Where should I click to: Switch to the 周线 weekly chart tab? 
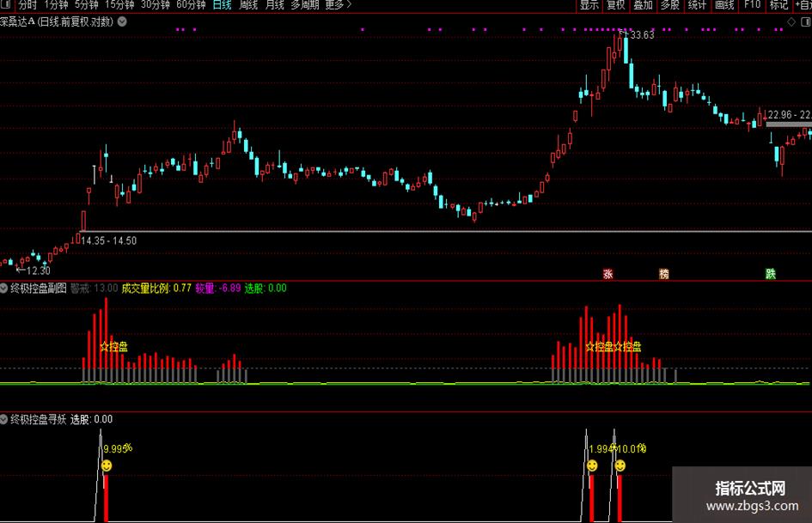[x=248, y=5]
